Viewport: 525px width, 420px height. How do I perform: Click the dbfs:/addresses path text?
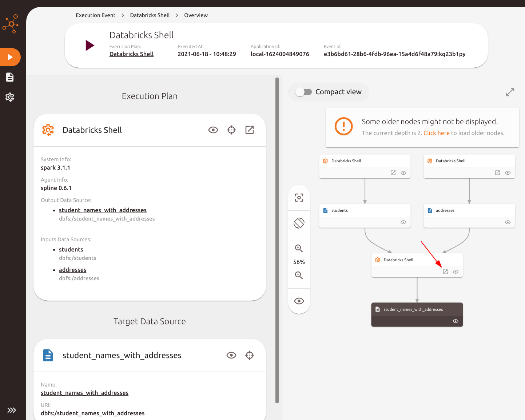click(x=79, y=278)
